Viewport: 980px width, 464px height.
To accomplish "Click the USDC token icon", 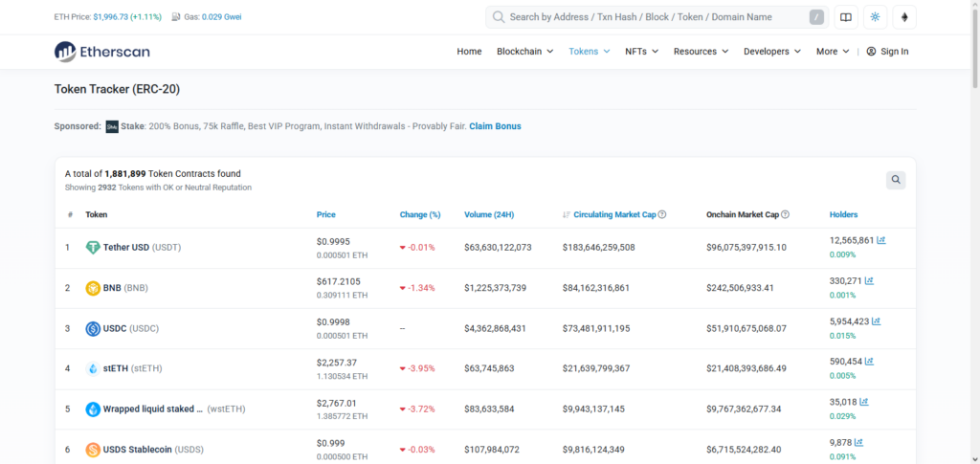I will pyautogui.click(x=93, y=328).
